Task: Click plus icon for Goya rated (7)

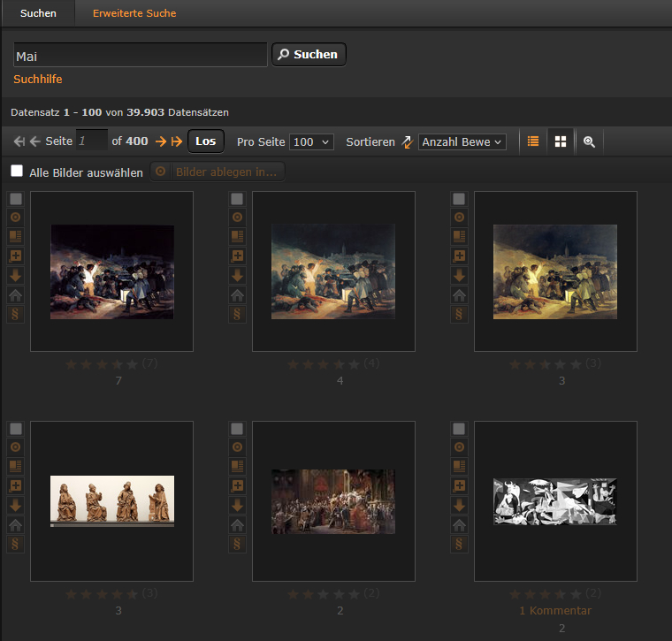Action: point(15,256)
